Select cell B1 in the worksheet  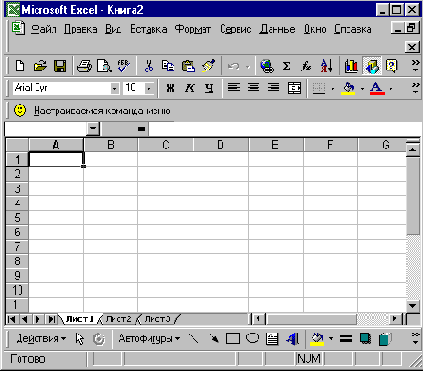pyautogui.click(x=110, y=159)
